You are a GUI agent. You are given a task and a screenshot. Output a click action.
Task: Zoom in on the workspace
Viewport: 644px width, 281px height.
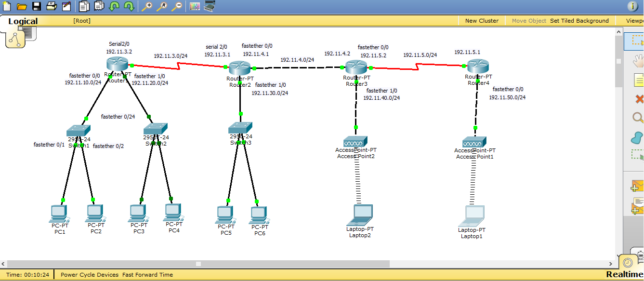(147, 6)
